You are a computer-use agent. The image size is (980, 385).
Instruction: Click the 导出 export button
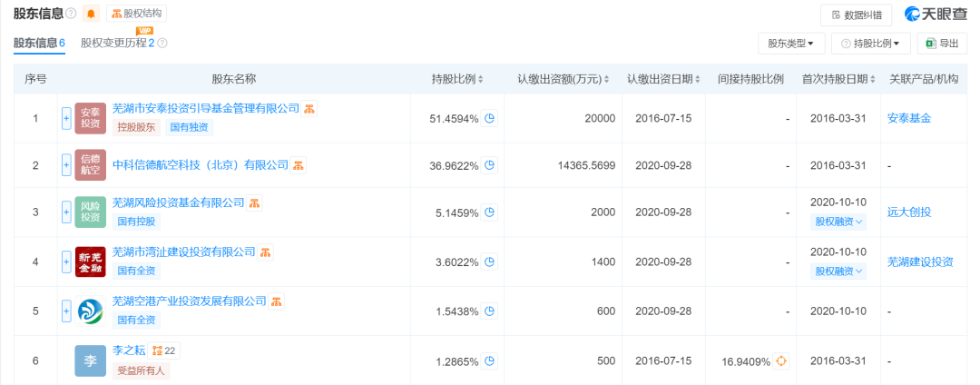pos(942,44)
